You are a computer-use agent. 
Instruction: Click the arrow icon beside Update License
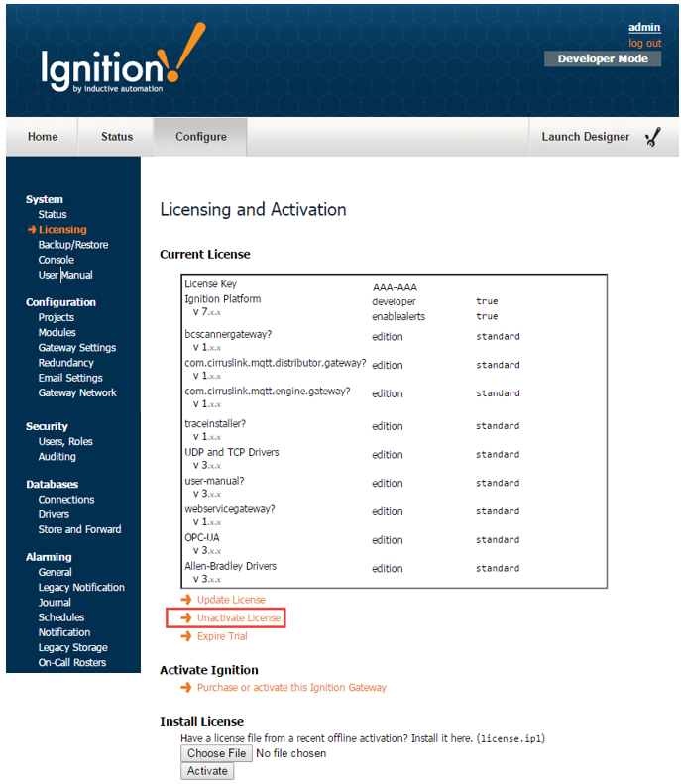186,599
